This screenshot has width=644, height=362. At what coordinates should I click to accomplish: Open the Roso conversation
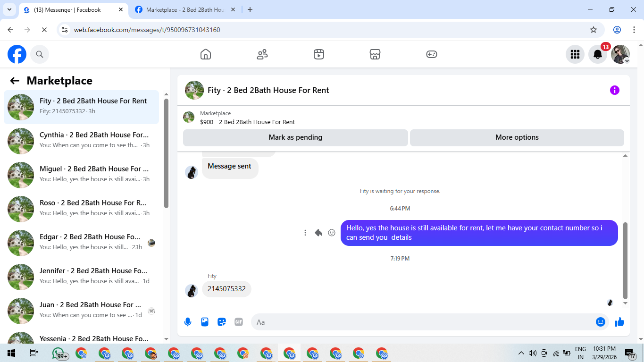coord(82,209)
